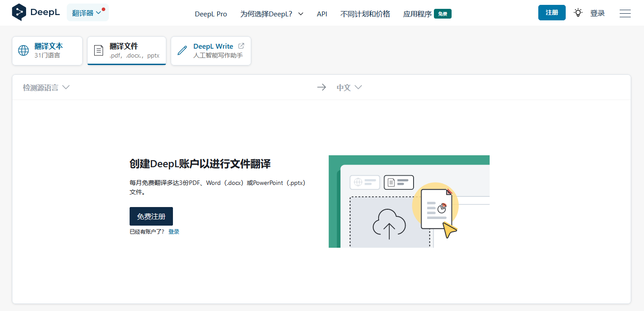
Task: Open 检测源语言 source language dropdown
Action: click(46, 88)
